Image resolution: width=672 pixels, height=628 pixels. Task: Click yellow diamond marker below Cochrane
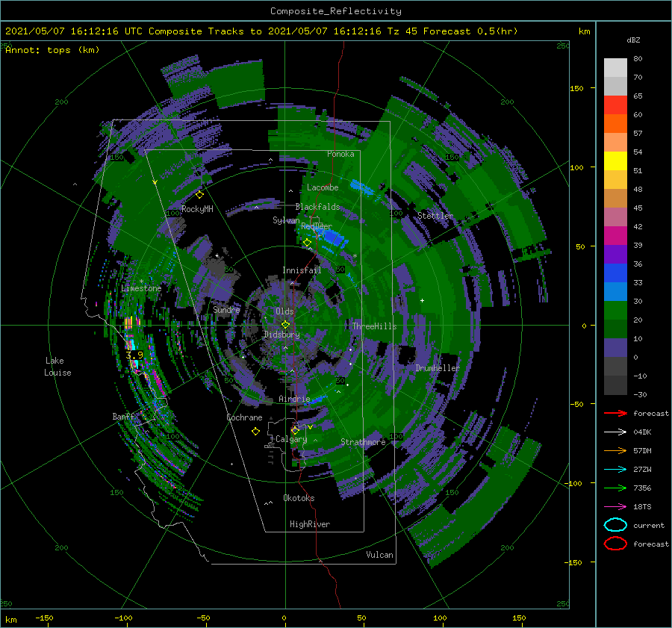click(256, 432)
